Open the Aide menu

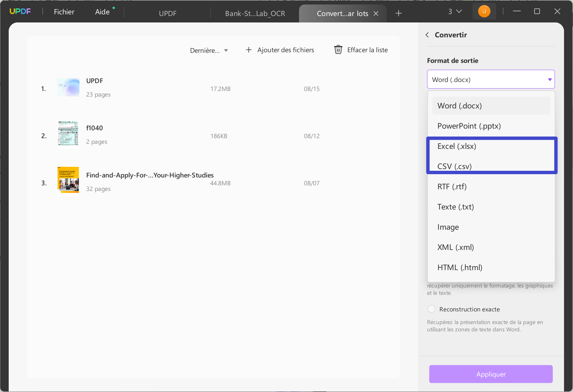[102, 12]
